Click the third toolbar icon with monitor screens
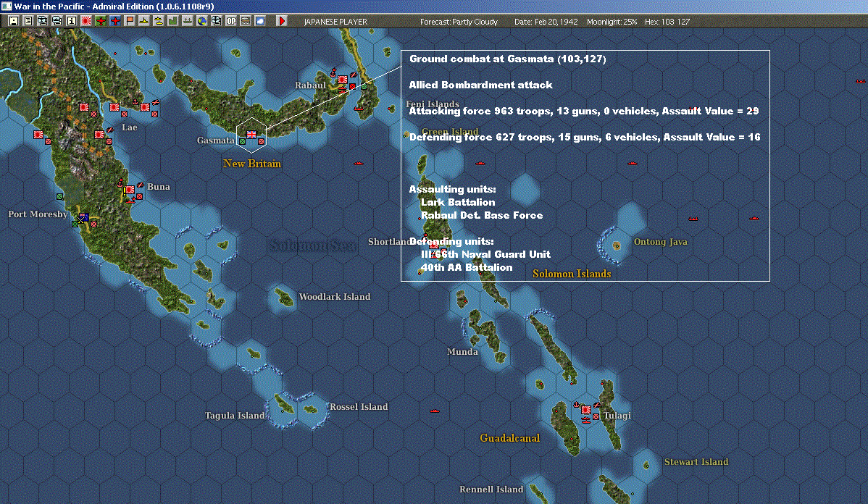The height and width of the screenshot is (504, 868). point(43,21)
